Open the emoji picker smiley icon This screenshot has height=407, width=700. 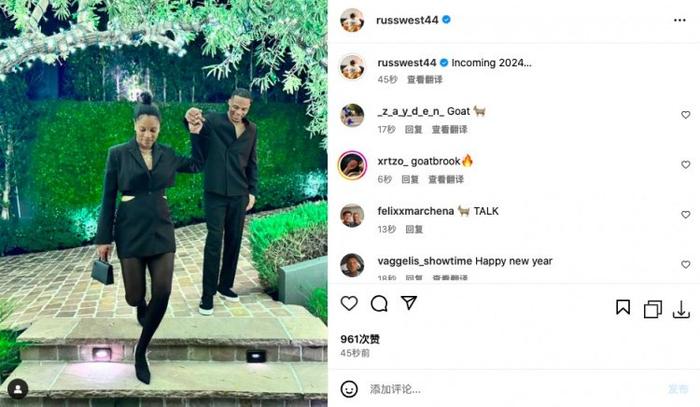tap(349, 389)
